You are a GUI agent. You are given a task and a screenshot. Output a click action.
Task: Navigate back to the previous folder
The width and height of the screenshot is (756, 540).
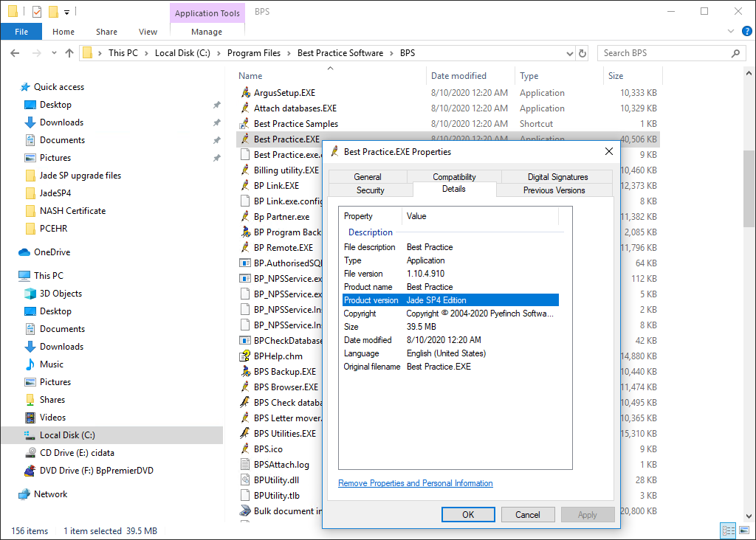(x=15, y=53)
